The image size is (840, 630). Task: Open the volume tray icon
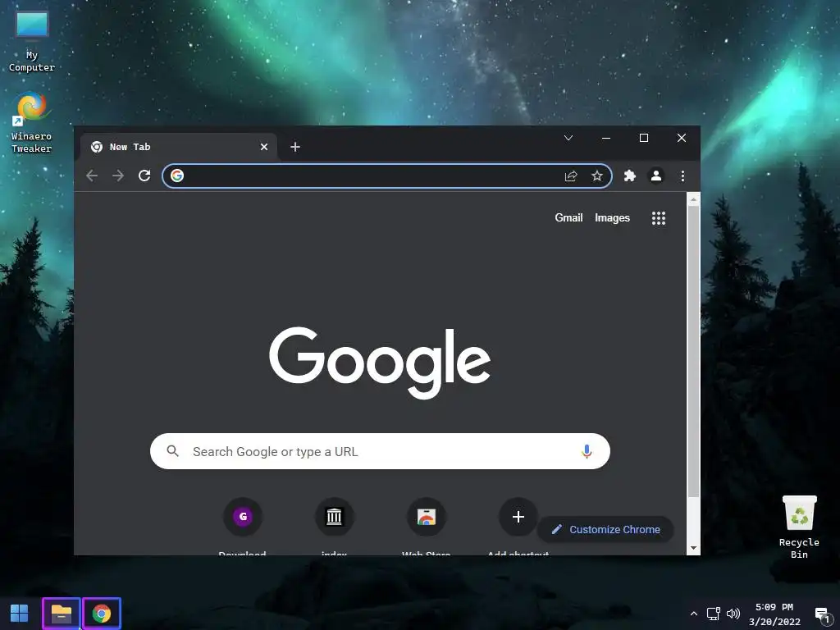tap(733, 614)
